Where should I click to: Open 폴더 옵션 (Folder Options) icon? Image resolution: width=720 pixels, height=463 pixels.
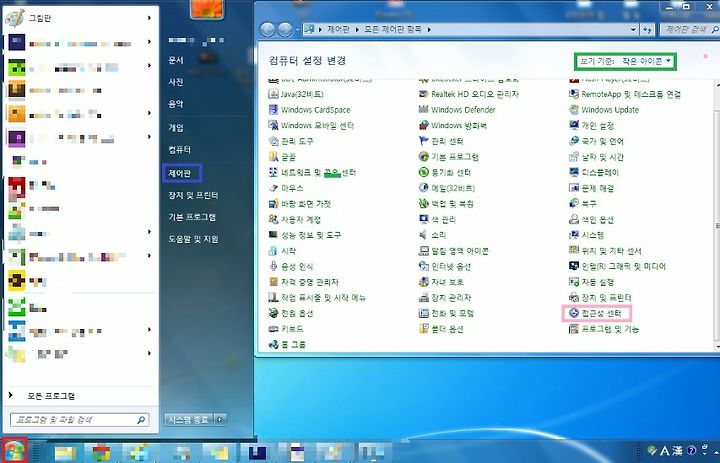pos(423,329)
